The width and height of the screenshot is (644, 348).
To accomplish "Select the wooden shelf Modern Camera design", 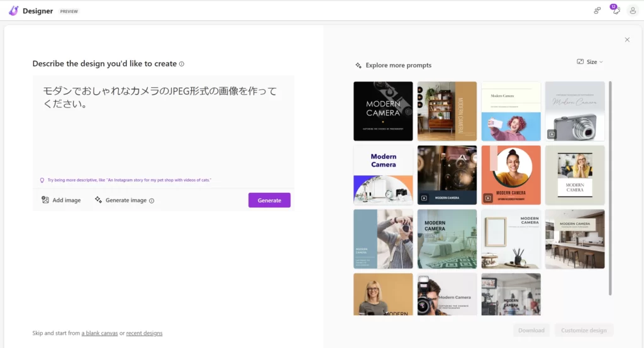I will 447,111.
